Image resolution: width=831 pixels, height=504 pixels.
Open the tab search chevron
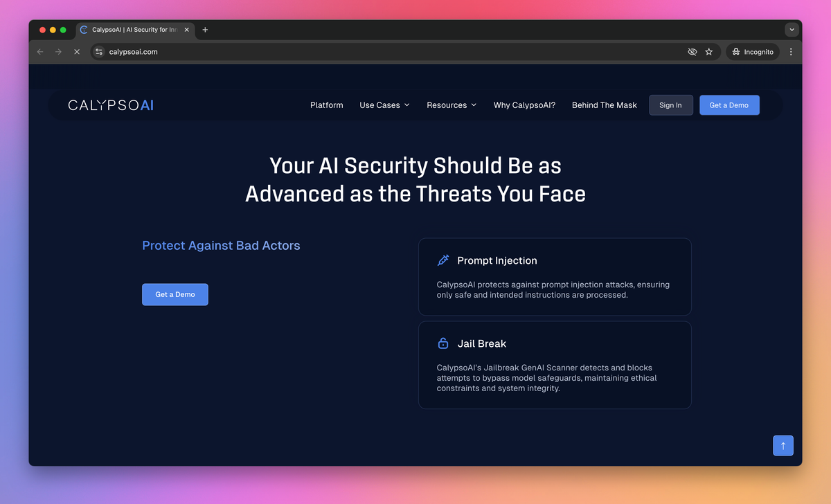coord(792,30)
